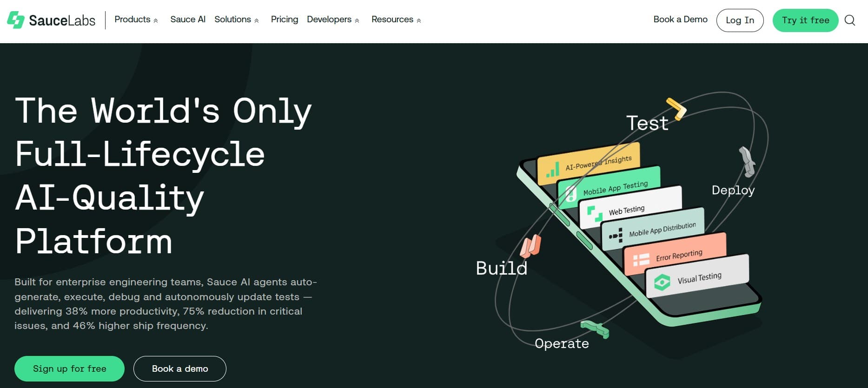Click the Full-Lifecycle headline line

[140, 154]
